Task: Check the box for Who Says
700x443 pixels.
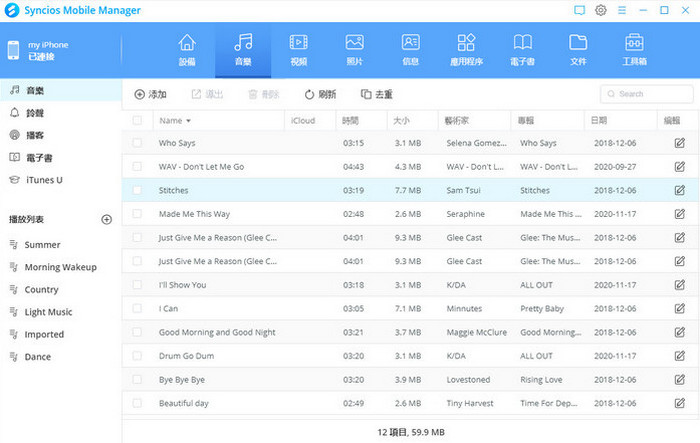Action: tap(137, 143)
